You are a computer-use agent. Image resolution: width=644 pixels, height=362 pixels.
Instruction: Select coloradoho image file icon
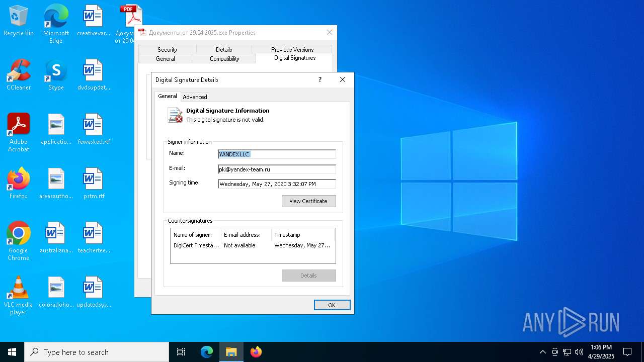pos(56,292)
